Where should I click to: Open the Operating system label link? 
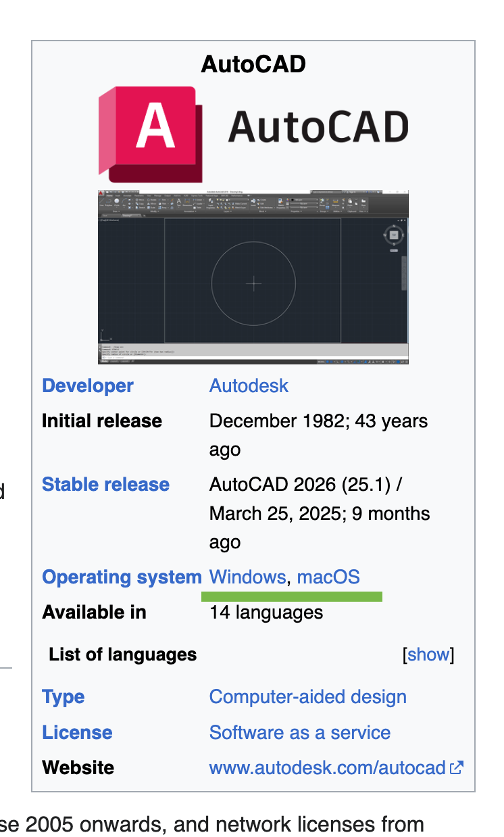pyautogui.click(x=122, y=577)
